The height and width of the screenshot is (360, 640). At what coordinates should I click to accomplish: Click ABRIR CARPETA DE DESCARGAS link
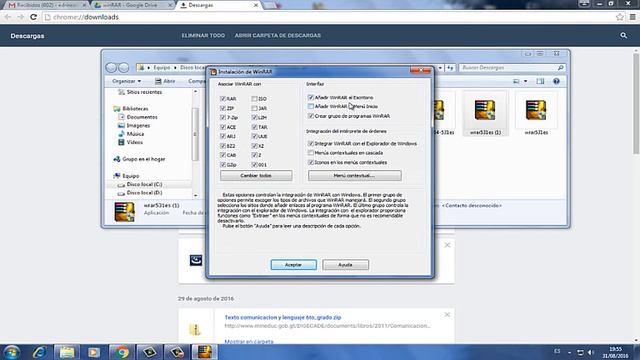278,36
